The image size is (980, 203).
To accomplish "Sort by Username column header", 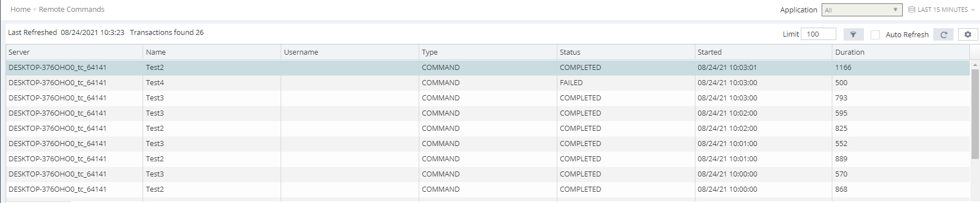I will click(x=350, y=52).
